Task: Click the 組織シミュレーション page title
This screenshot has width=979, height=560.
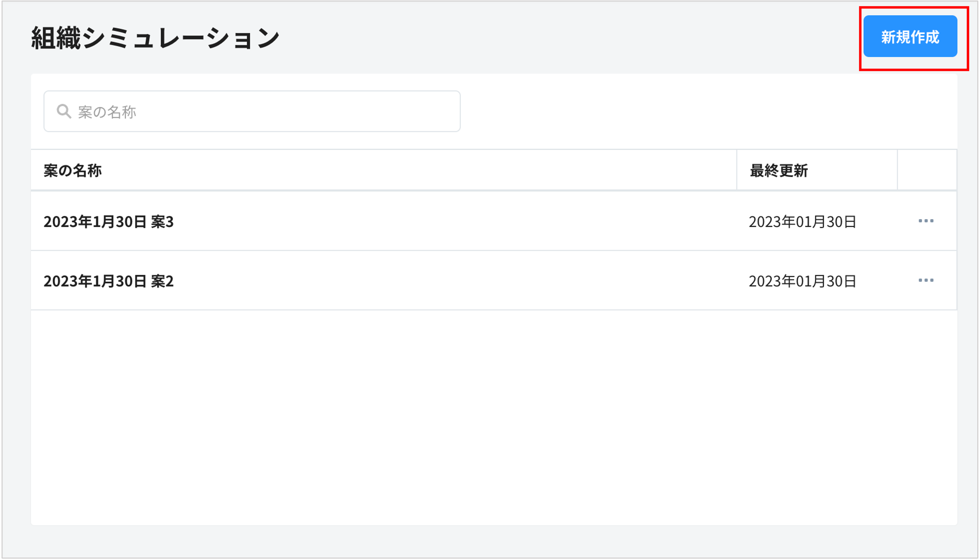Action: point(155,38)
